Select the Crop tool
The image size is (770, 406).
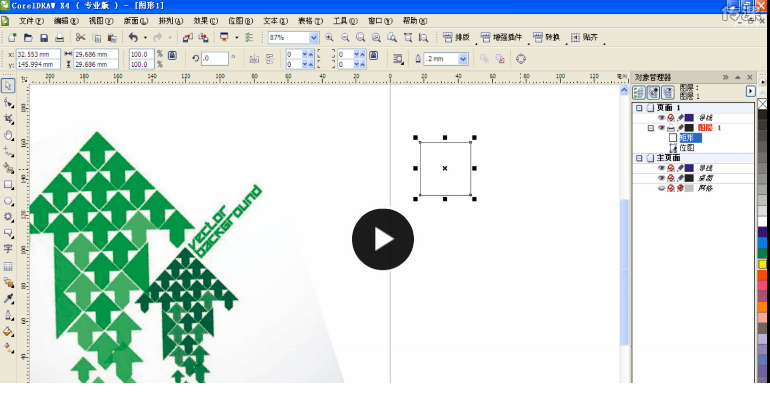(x=8, y=119)
